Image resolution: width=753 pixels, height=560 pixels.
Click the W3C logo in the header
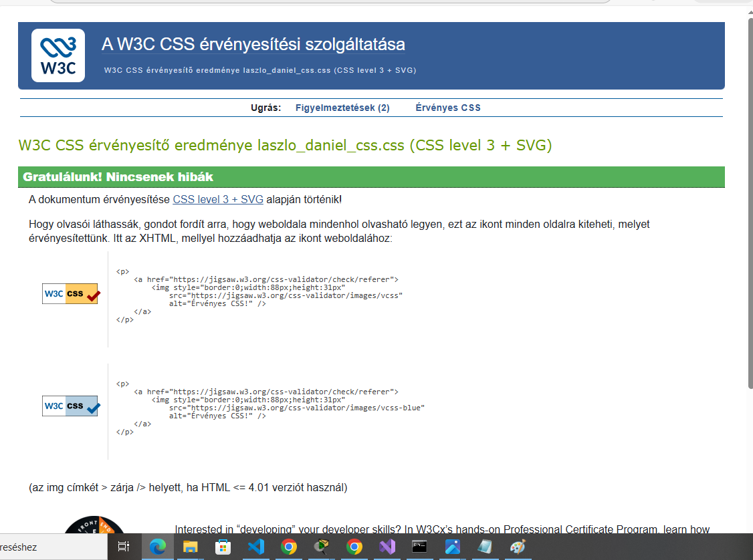tap(58, 55)
